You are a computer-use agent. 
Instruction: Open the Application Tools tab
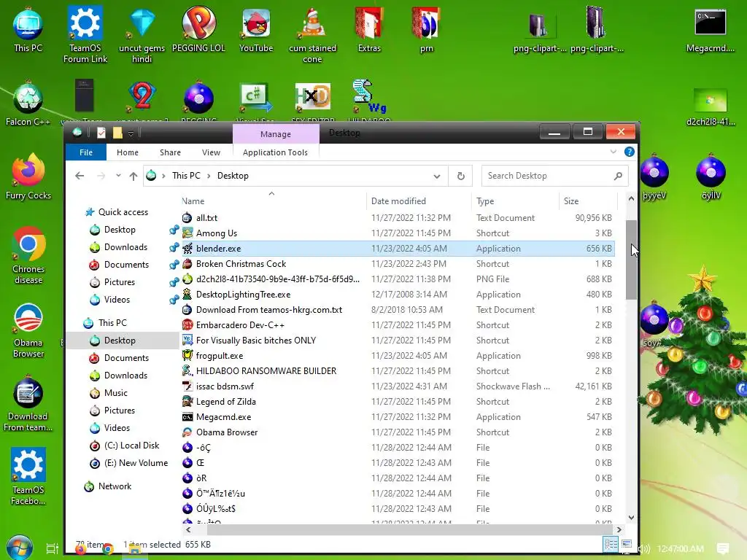pyautogui.click(x=275, y=152)
